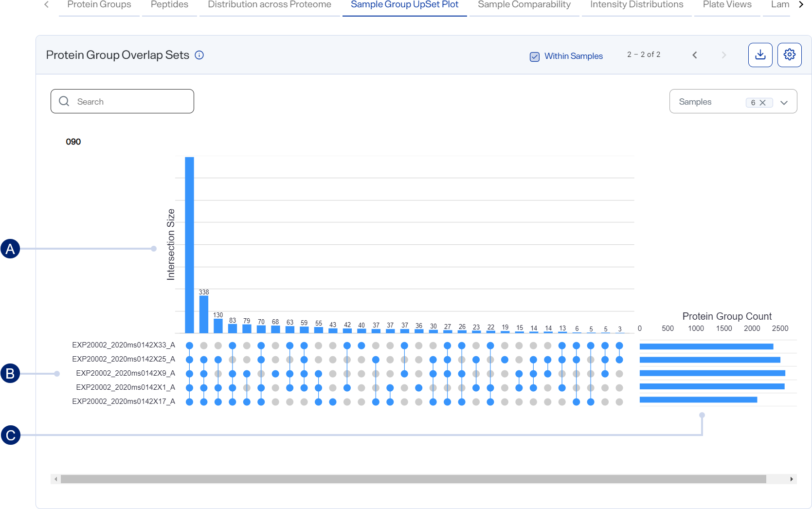Click the scrollbar left arrow

[55, 479]
